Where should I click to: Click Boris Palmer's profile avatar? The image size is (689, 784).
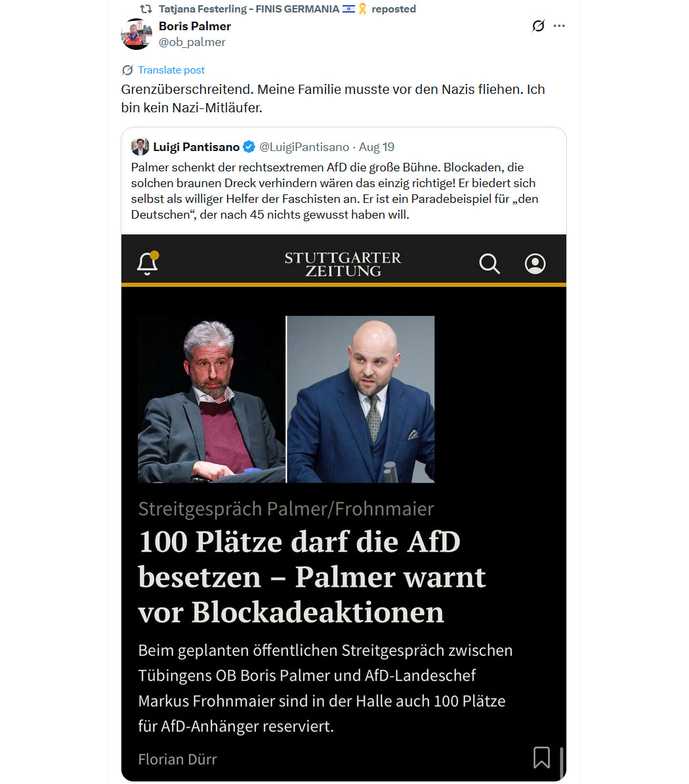[136, 34]
